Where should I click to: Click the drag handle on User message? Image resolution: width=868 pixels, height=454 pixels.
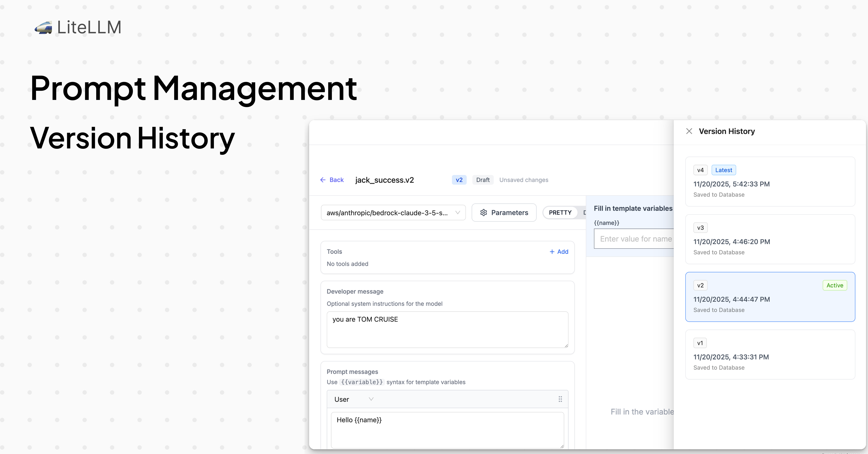point(560,399)
